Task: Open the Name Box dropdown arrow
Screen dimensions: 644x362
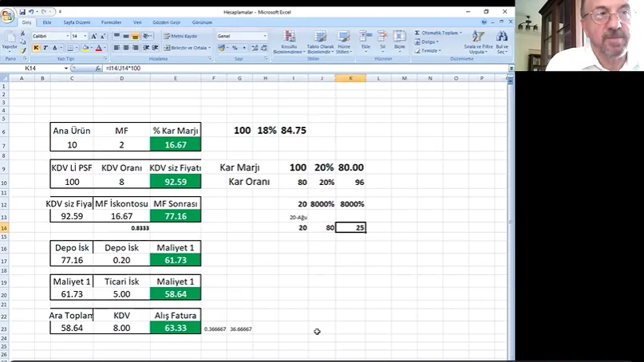Action: [x=66, y=69]
